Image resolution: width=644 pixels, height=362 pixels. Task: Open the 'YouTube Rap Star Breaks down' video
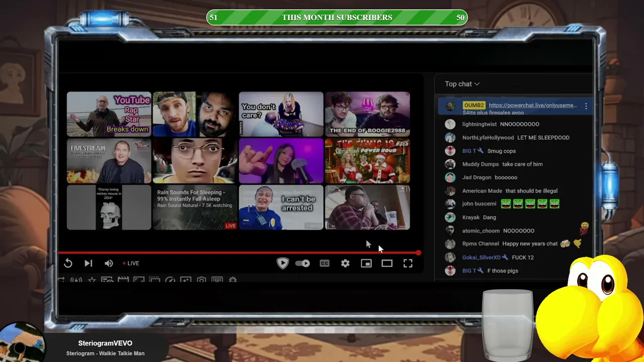pos(109,114)
